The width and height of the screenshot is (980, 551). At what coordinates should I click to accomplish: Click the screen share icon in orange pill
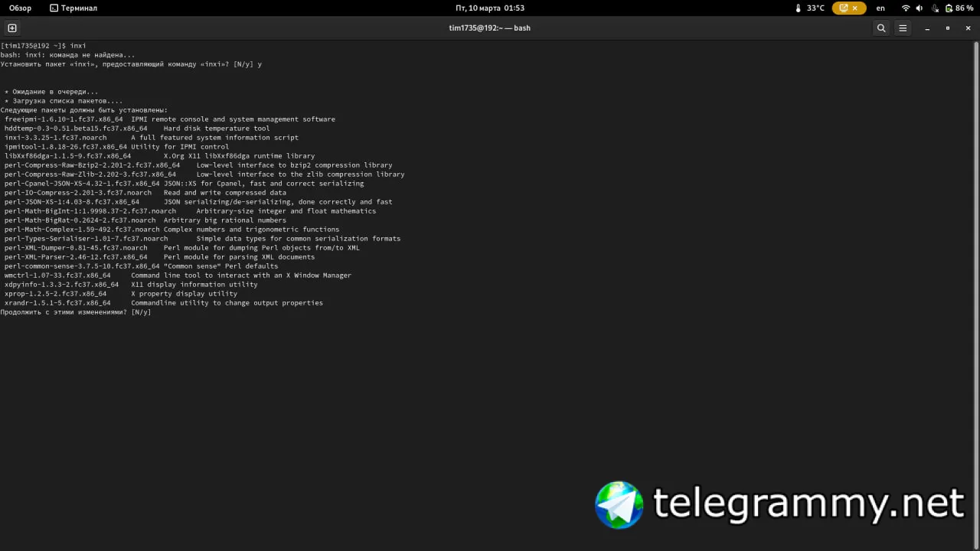coord(844,8)
